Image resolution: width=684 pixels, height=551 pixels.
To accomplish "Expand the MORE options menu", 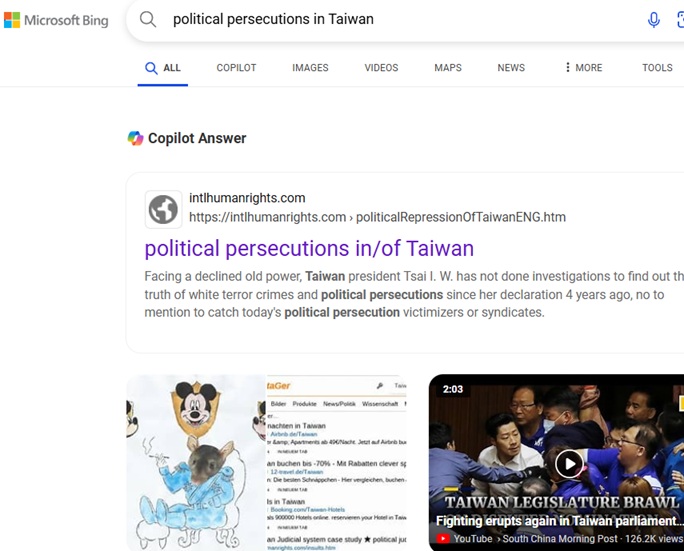I will click(583, 68).
